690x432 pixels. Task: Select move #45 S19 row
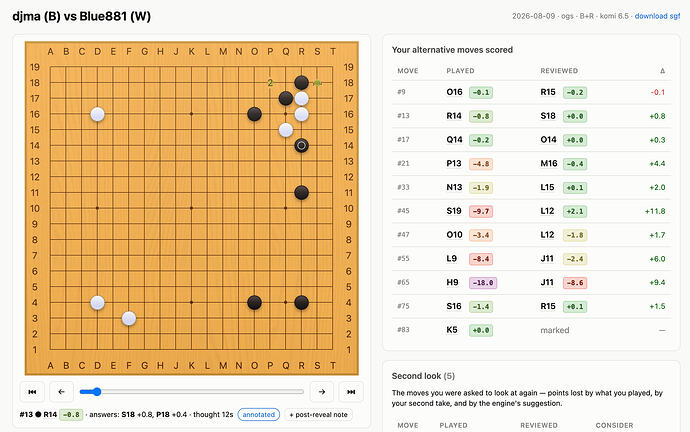(531, 211)
